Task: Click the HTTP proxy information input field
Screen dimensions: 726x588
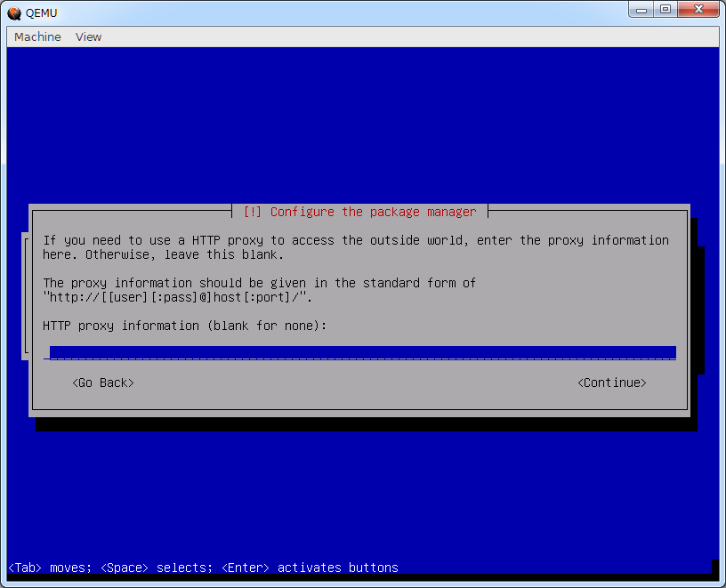Action: click(359, 353)
